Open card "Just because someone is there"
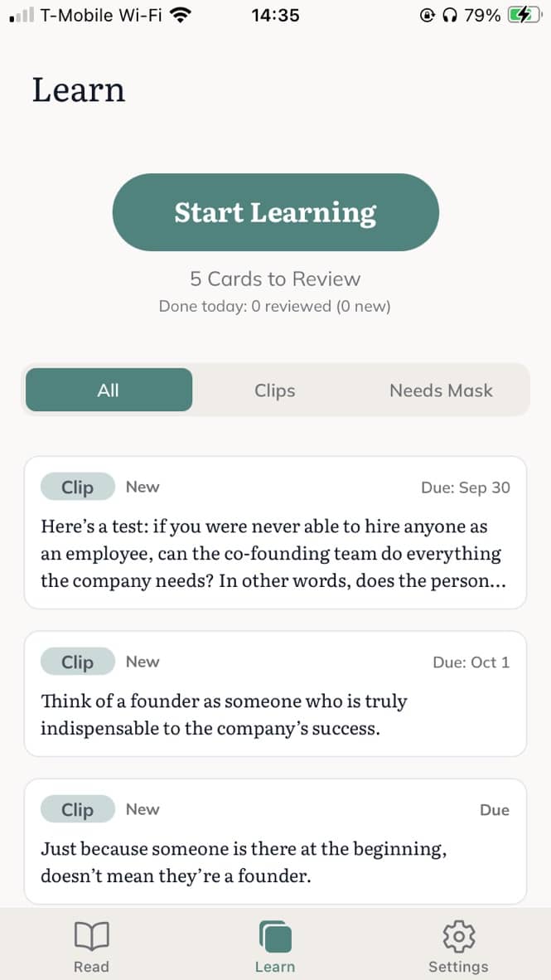The image size is (551, 980). point(275,862)
